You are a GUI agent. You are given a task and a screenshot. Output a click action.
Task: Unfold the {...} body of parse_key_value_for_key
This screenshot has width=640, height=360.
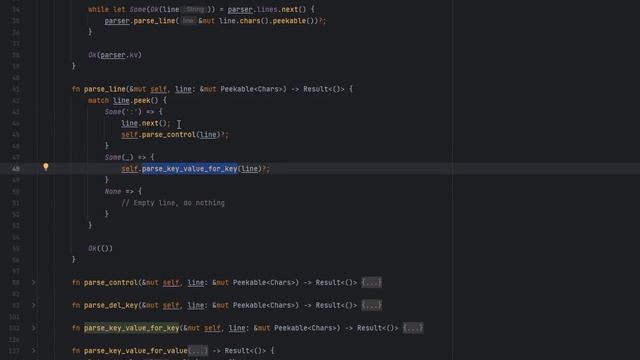(x=413, y=328)
